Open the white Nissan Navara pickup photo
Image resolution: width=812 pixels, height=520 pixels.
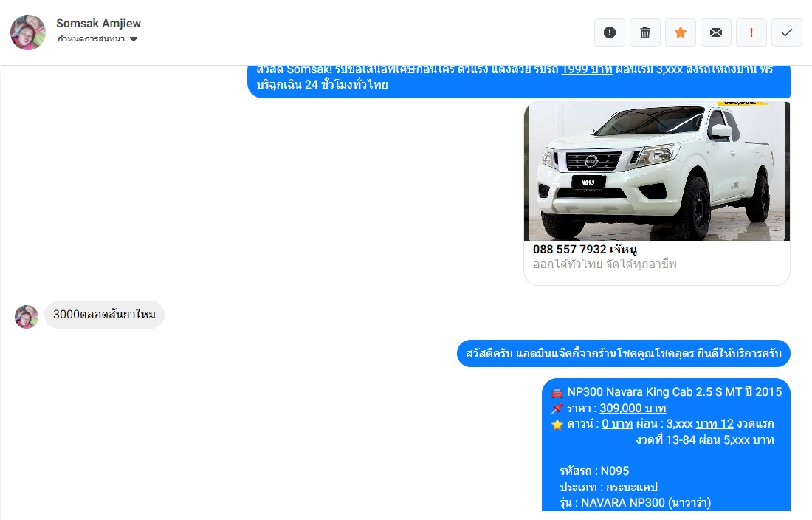click(657, 171)
